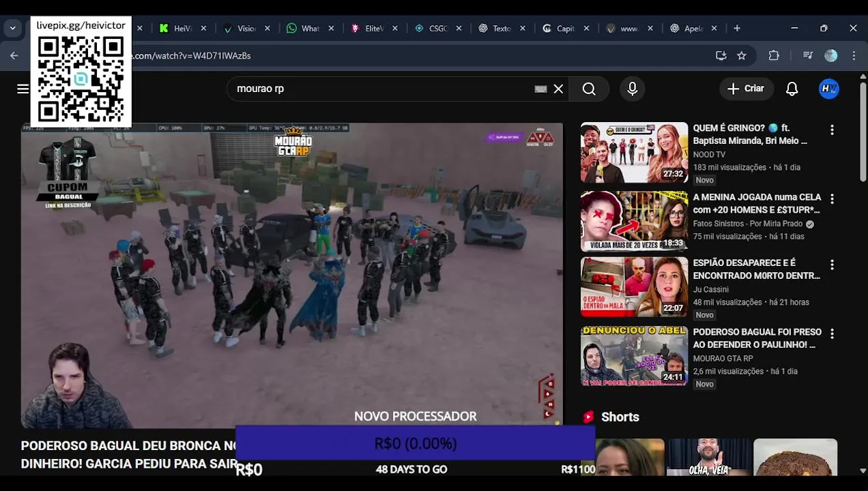Clear the search text with the X
Screen dimensions: 868x491
(x=558, y=89)
